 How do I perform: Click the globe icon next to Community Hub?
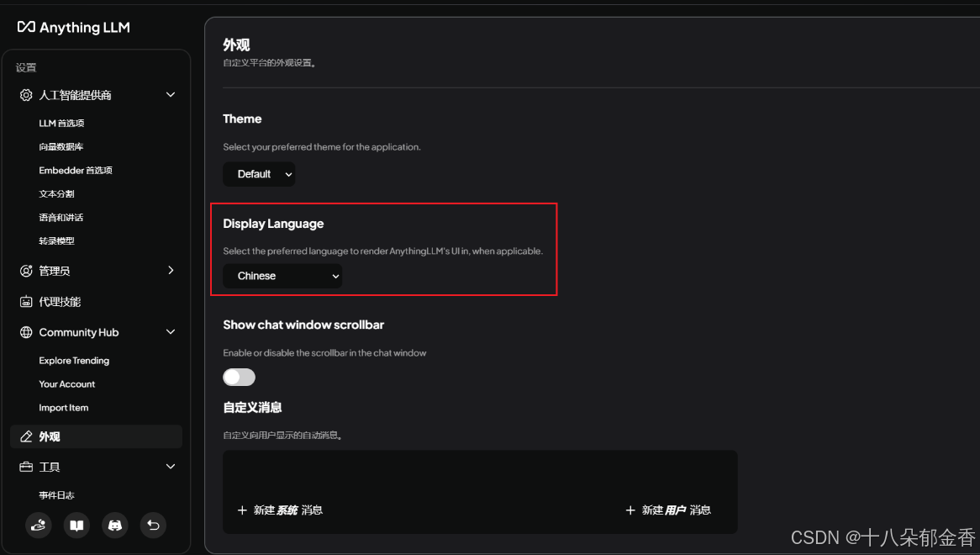click(24, 332)
